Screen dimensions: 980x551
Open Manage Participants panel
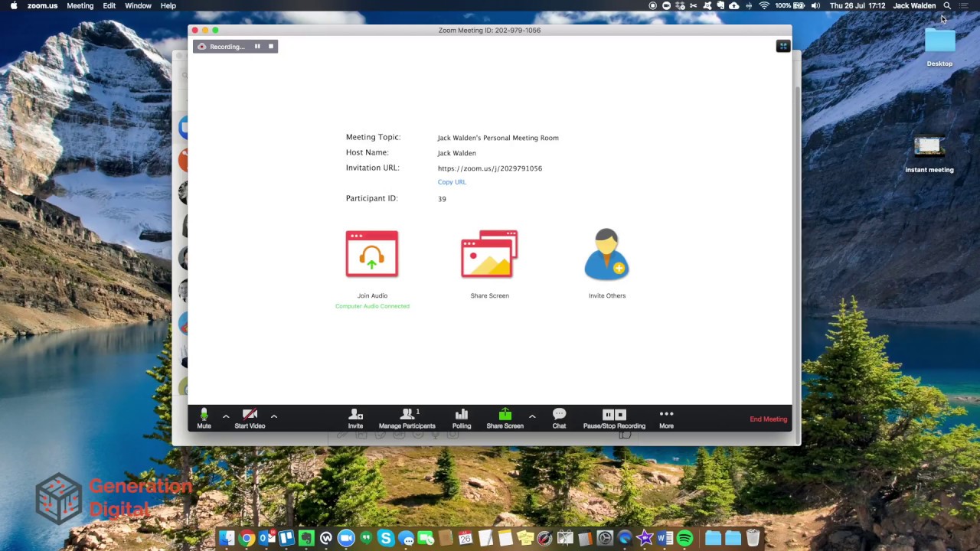point(407,419)
